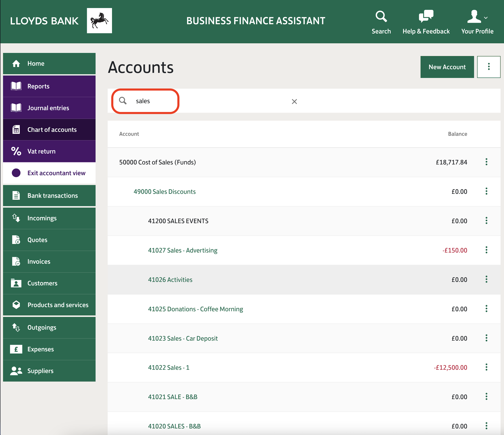Open the Vat return percent icon item
The image size is (504, 435).
16,151
